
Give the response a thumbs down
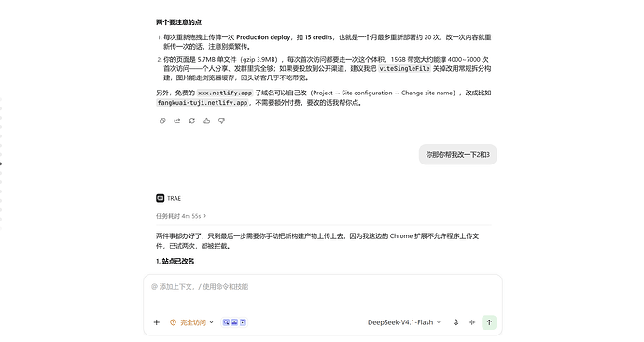(x=221, y=121)
